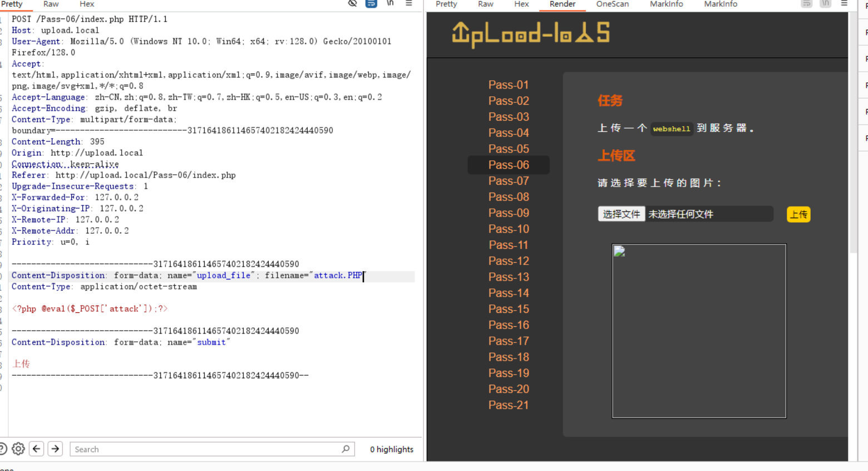Go to previous search match arrow
Image resolution: width=868 pixels, height=471 pixels.
click(37, 449)
